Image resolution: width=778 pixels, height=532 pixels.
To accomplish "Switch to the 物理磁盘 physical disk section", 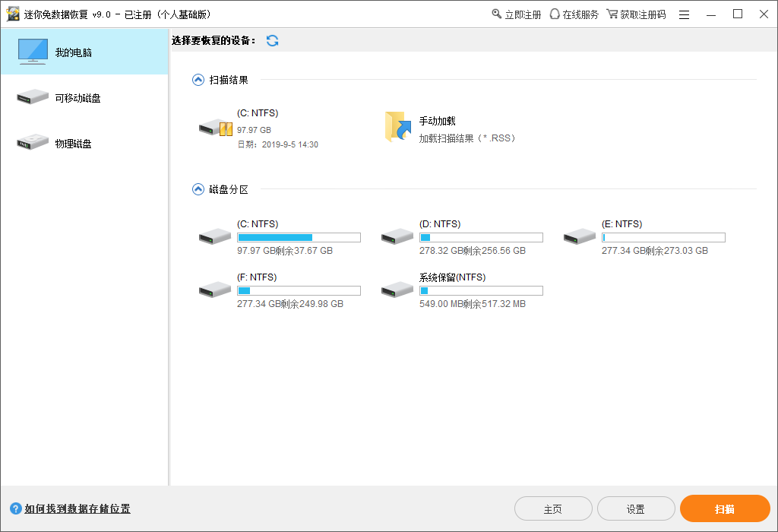I will pyautogui.click(x=84, y=144).
